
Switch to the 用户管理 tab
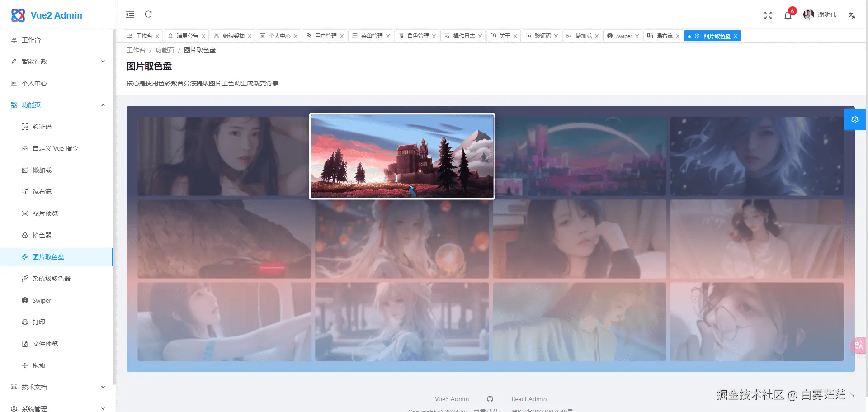pos(325,36)
